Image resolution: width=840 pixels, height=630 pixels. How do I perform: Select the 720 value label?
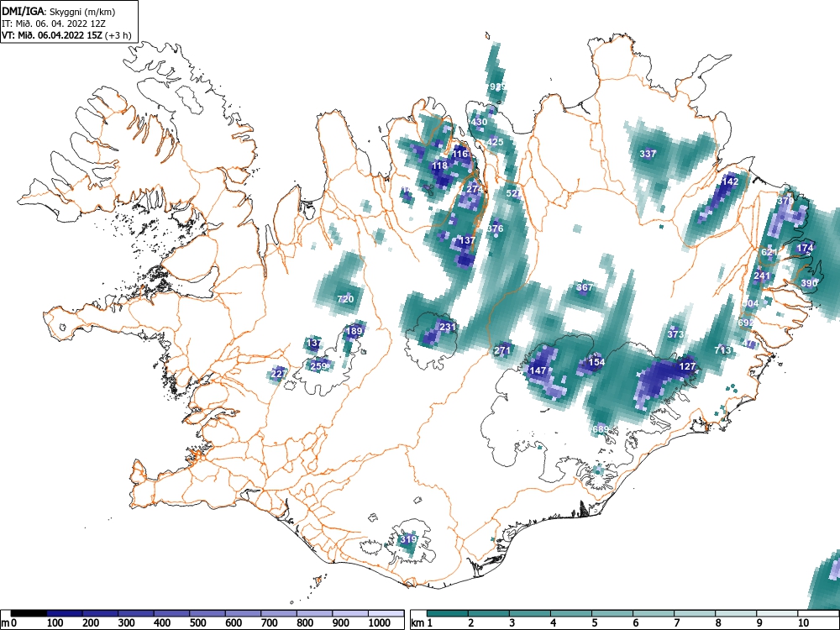[x=345, y=299]
